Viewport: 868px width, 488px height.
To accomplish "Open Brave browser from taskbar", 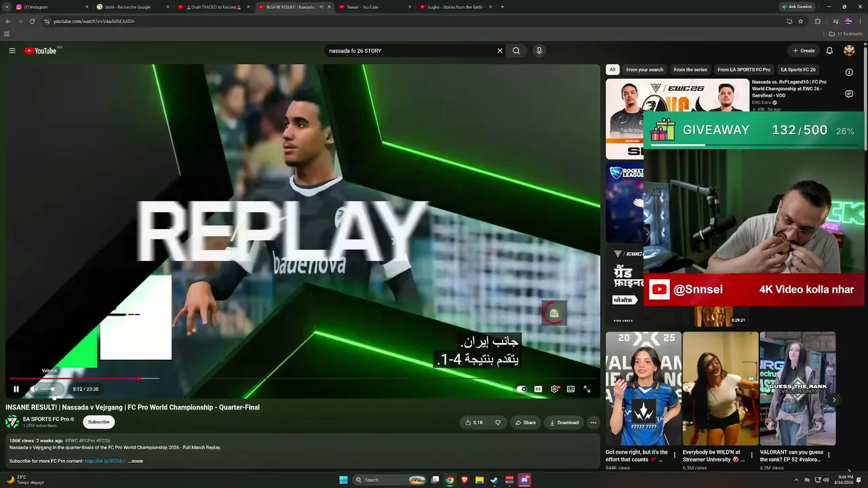I will 465,480.
